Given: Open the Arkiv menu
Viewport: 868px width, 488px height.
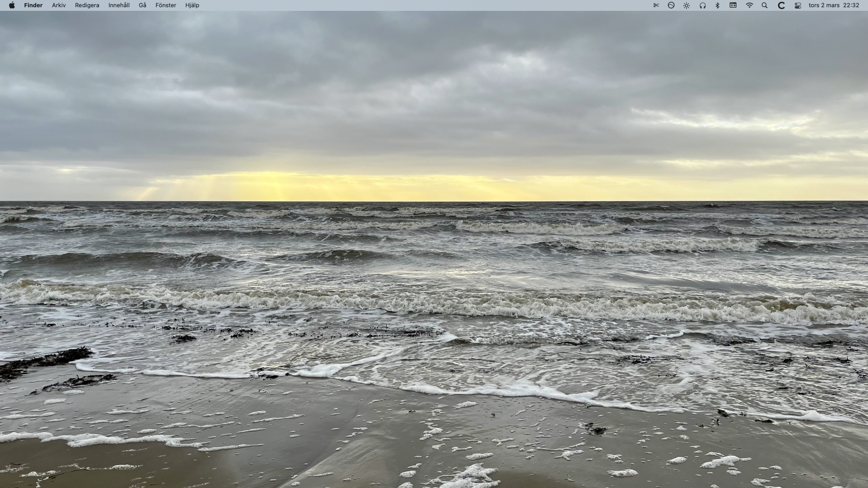Looking at the screenshot, I should pyautogui.click(x=59, y=5).
